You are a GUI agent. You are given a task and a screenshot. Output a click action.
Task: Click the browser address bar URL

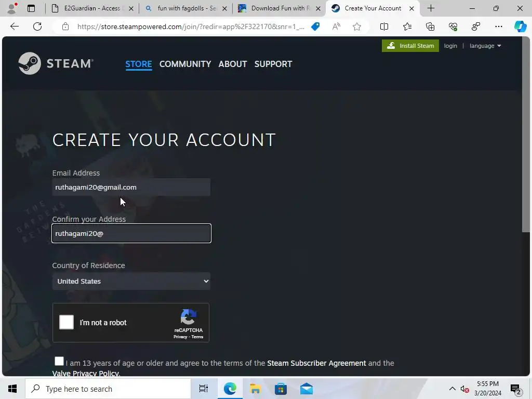tap(191, 26)
